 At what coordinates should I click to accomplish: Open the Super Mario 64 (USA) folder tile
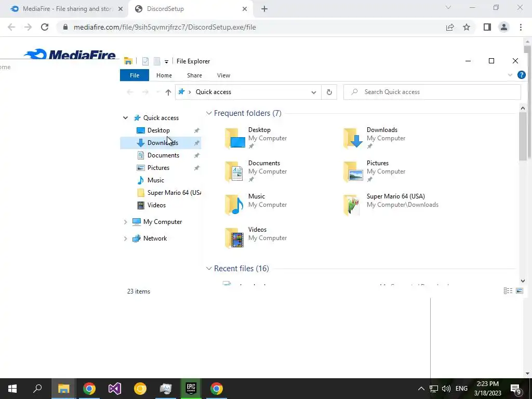click(x=391, y=204)
